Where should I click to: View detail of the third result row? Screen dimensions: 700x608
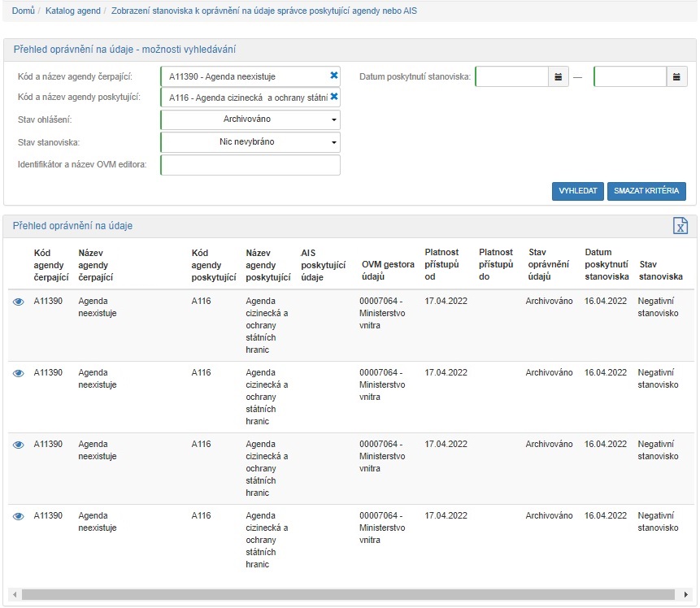pos(19,445)
